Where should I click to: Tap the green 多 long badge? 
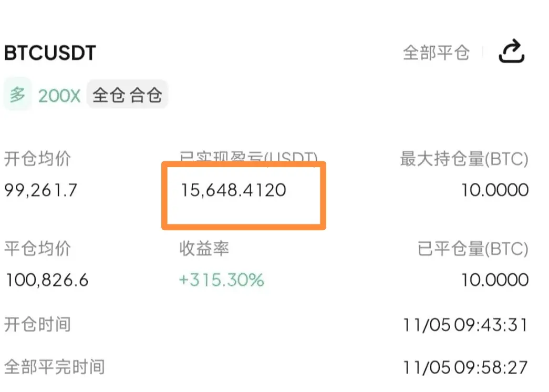click(x=17, y=95)
